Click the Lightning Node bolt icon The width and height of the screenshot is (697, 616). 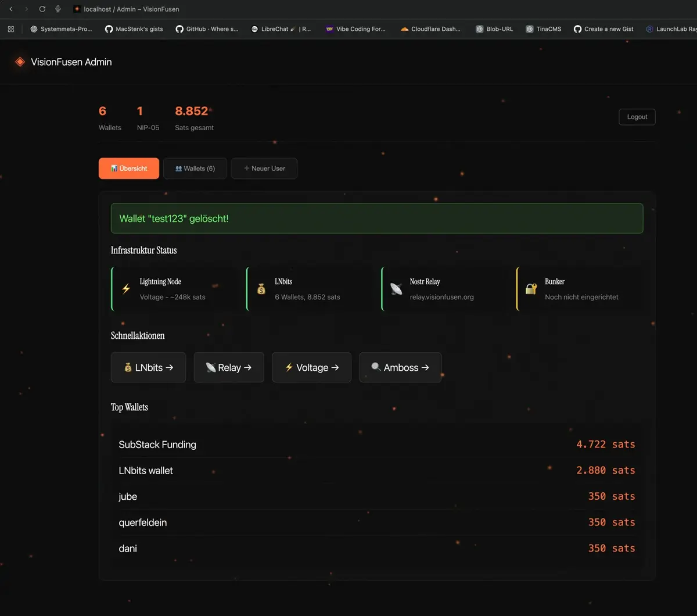click(125, 289)
